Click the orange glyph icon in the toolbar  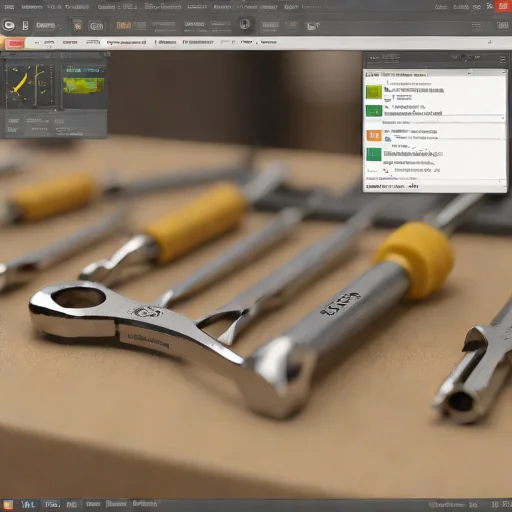coord(78,25)
